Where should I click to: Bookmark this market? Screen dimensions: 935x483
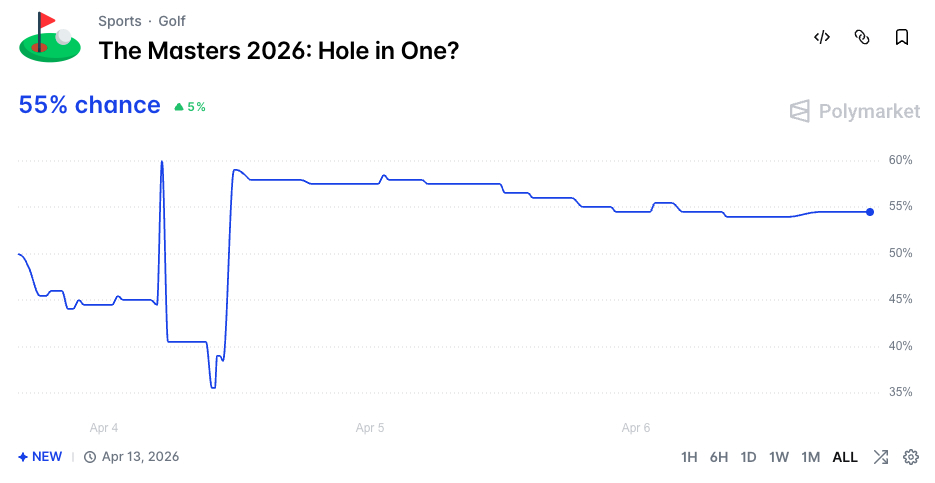pos(901,38)
